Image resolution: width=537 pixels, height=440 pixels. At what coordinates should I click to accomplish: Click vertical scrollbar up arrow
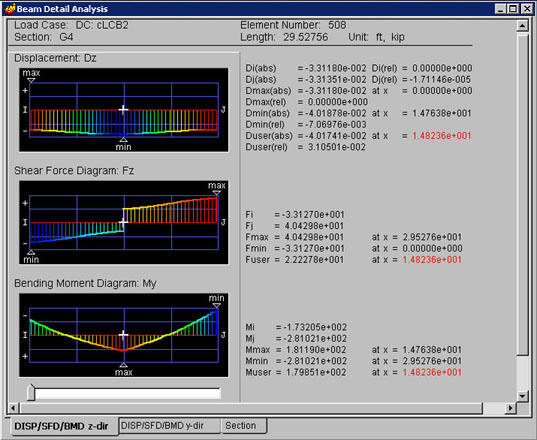(x=522, y=26)
